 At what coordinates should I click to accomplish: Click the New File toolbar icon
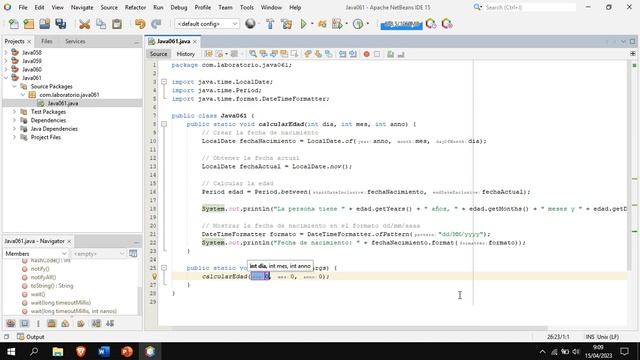[x=13, y=24]
